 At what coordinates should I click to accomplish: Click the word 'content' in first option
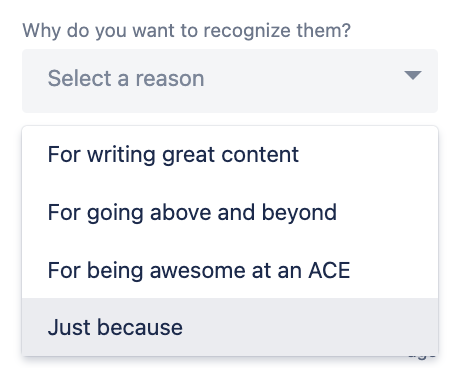coord(260,155)
